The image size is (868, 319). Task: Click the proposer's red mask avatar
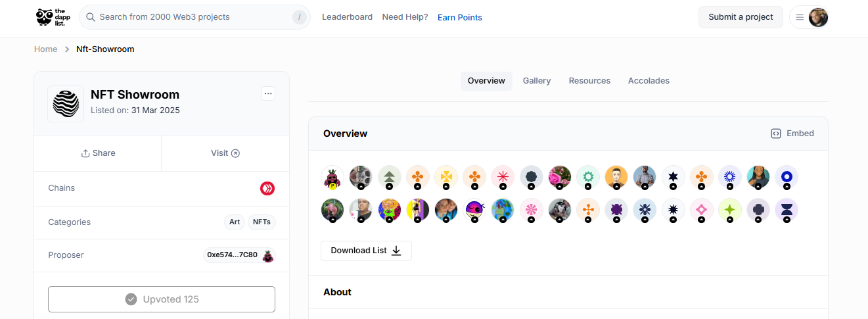267,256
